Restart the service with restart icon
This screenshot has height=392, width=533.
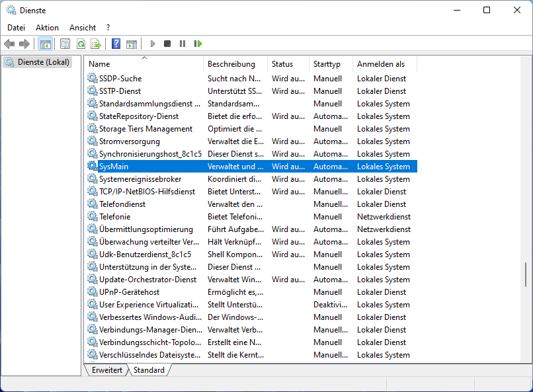click(x=198, y=44)
